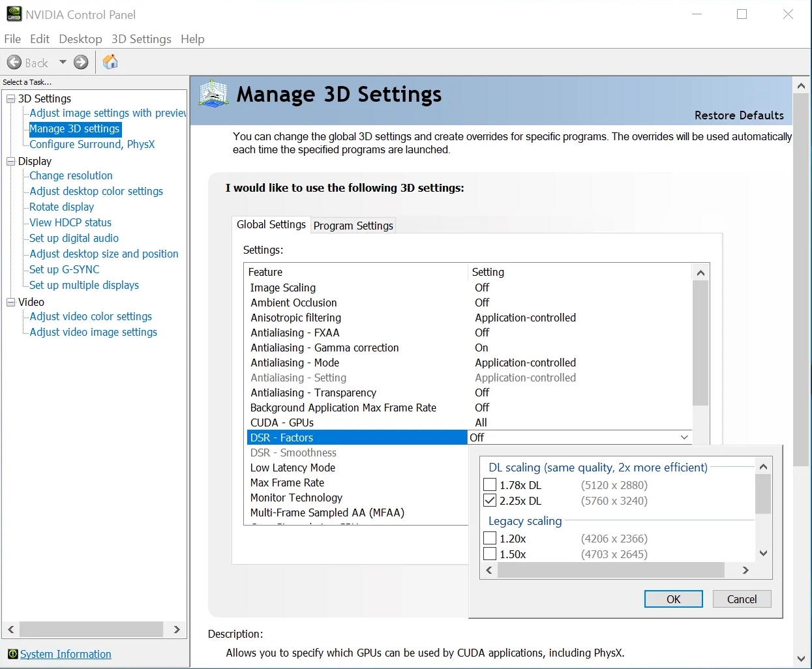
Task: Collapse the Display tree section
Action: [10, 161]
